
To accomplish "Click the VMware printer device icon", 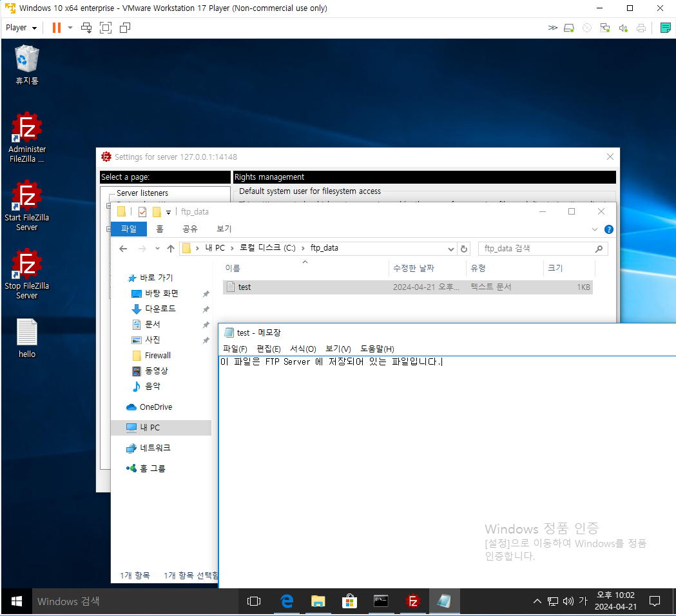I will click(641, 28).
